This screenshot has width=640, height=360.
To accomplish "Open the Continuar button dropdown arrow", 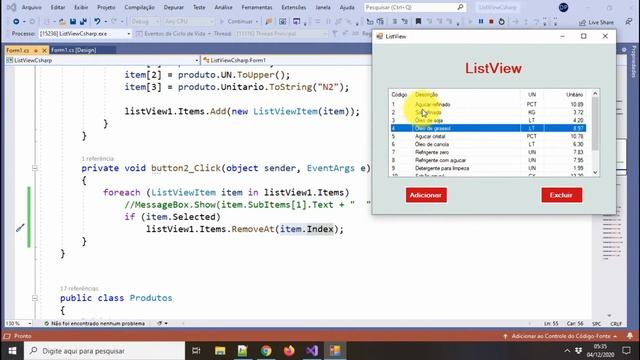I will [x=257, y=21].
